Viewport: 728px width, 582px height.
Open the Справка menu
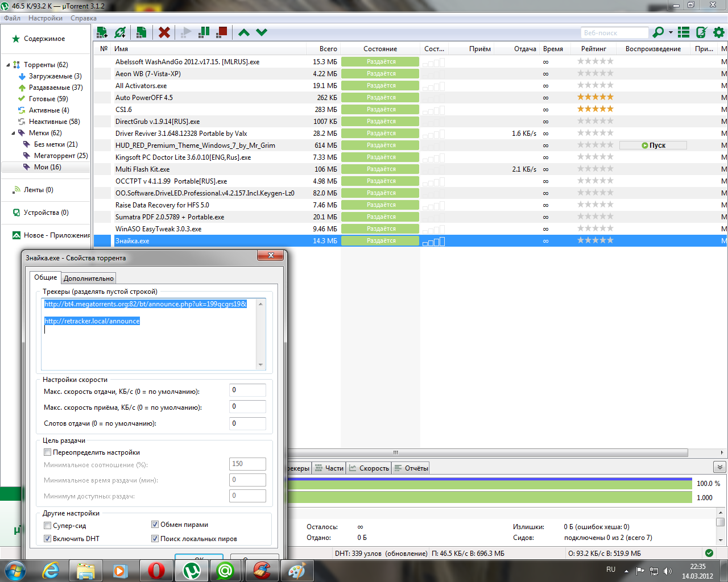point(84,18)
